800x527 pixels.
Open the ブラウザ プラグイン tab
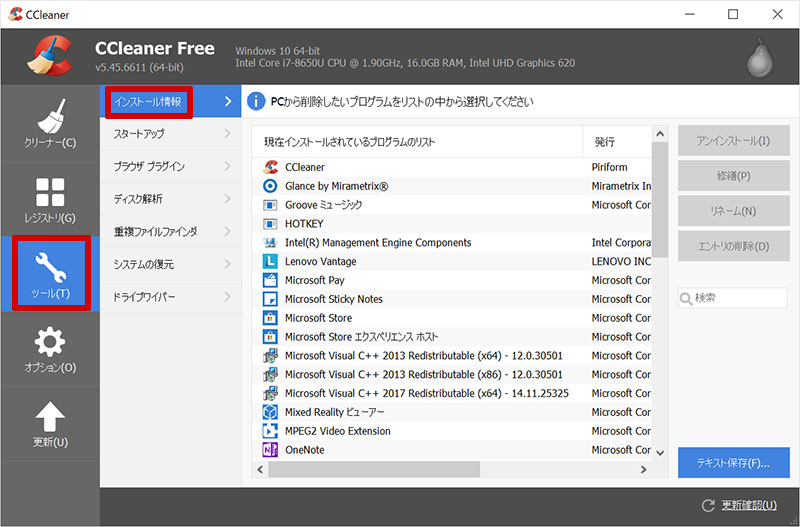[x=170, y=166]
